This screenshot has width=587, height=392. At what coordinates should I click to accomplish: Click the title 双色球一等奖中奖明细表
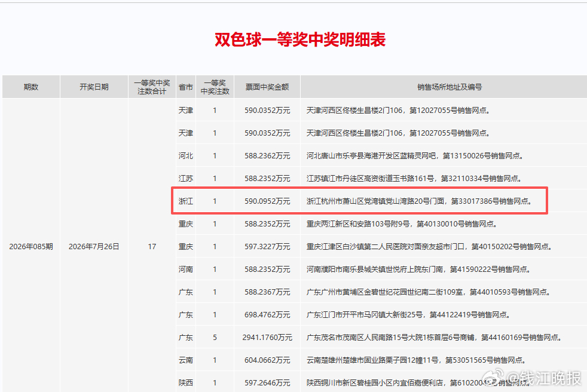(x=300, y=39)
